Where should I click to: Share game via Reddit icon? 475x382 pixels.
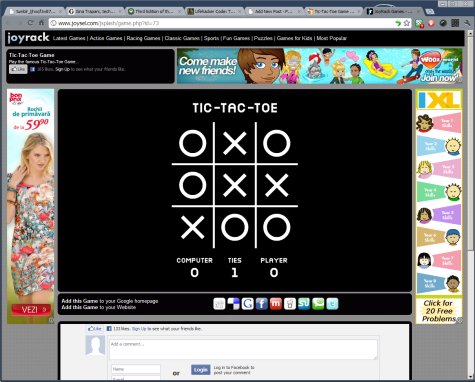[290, 304]
